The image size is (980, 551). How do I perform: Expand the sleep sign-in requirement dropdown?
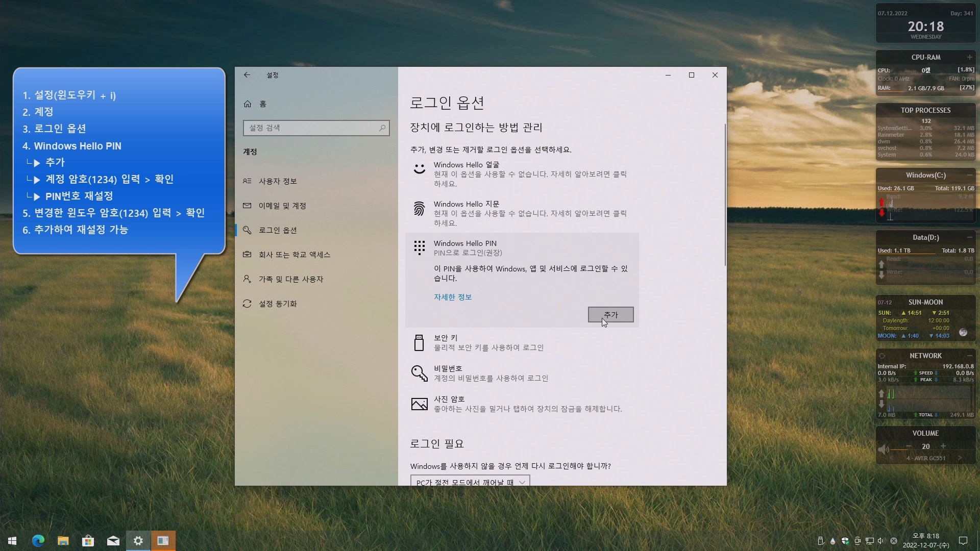(x=470, y=482)
